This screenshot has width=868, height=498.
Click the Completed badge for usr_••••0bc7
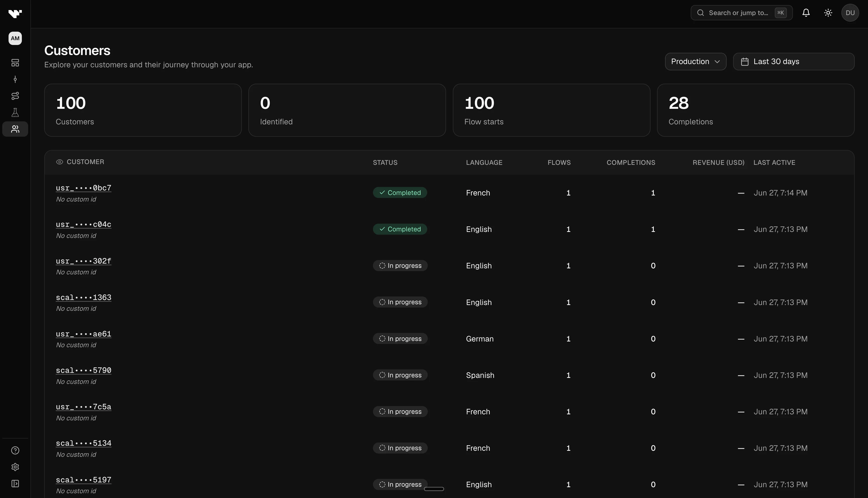click(x=400, y=192)
